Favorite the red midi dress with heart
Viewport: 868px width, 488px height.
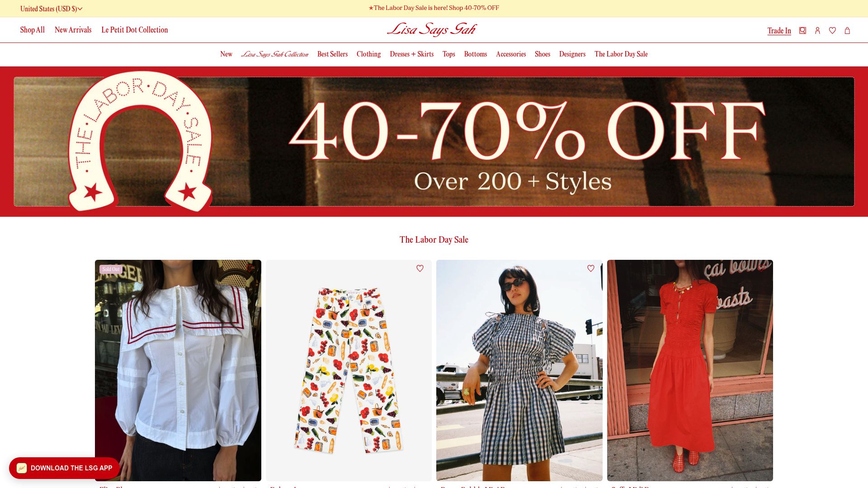tap(761, 268)
